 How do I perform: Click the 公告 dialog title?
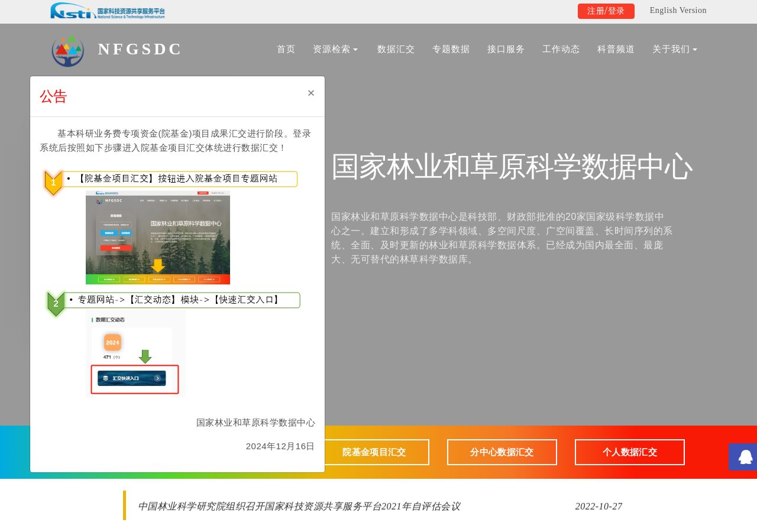(54, 96)
